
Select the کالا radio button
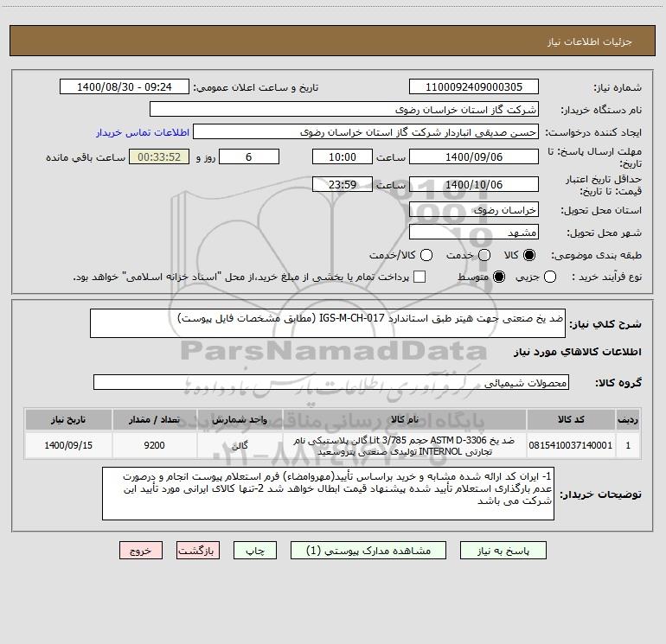click(529, 255)
